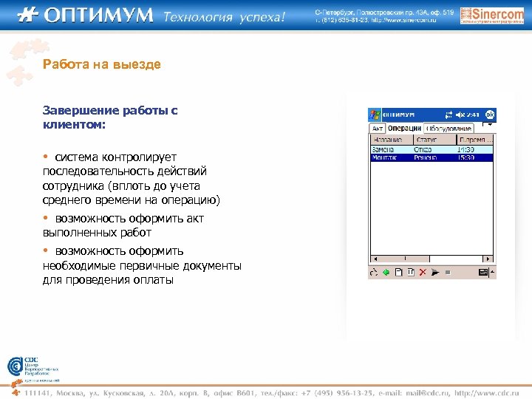Select the Операции tab
Image resolution: width=532 pixels, height=399 pixels.
pyautogui.click(x=404, y=129)
